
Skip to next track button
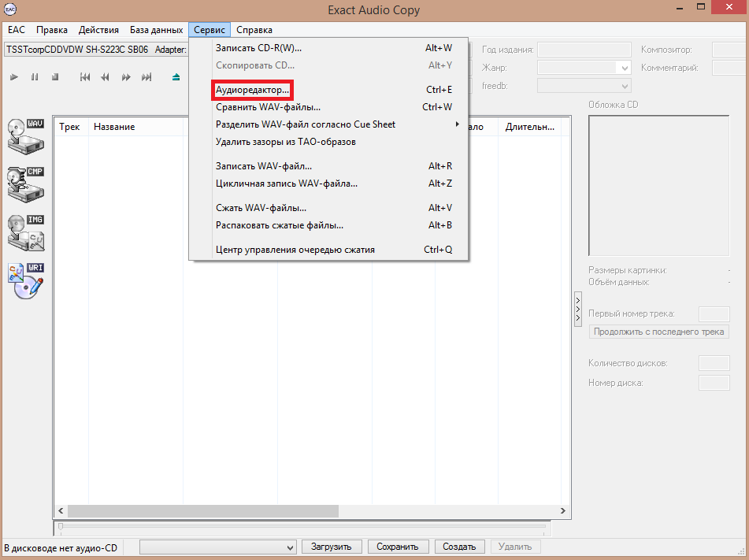click(146, 77)
